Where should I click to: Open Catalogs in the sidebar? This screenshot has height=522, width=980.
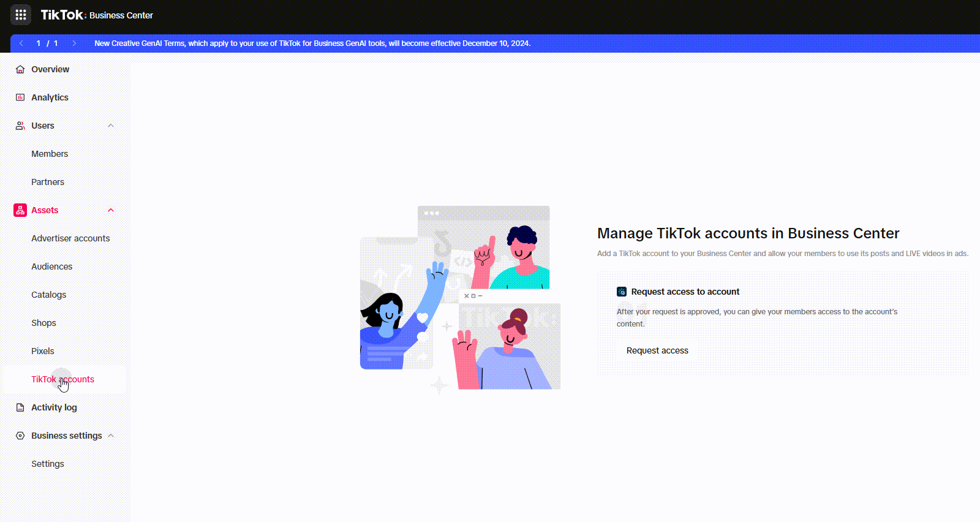[x=48, y=295]
